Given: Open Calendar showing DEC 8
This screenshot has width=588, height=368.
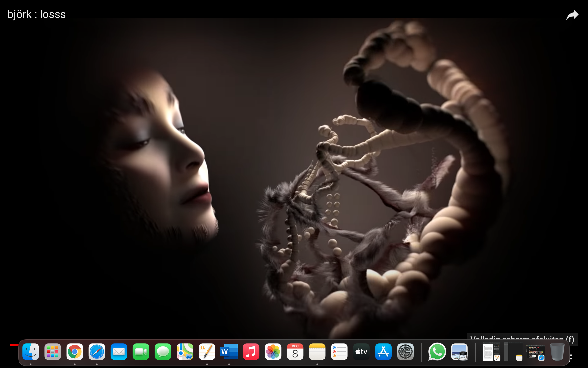Looking at the screenshot, I should tap(295, 351).
